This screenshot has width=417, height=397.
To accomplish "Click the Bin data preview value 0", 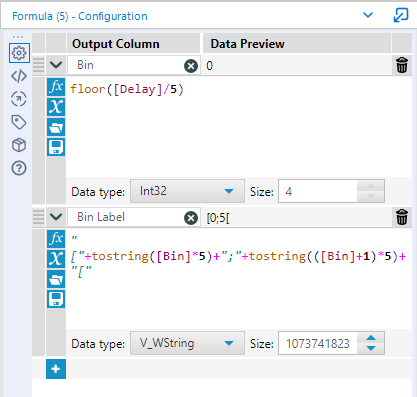I will [x=209, y=66].
